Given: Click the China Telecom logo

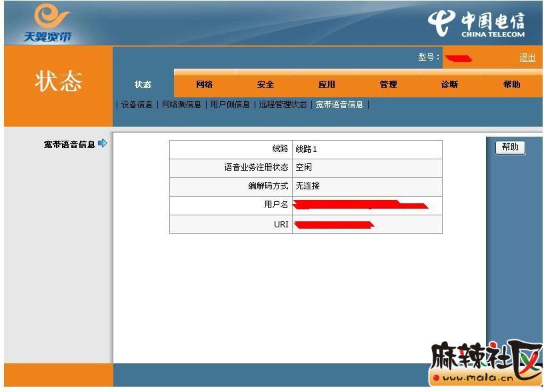Looking at the screenshot, I should click(x=477, y=25).
